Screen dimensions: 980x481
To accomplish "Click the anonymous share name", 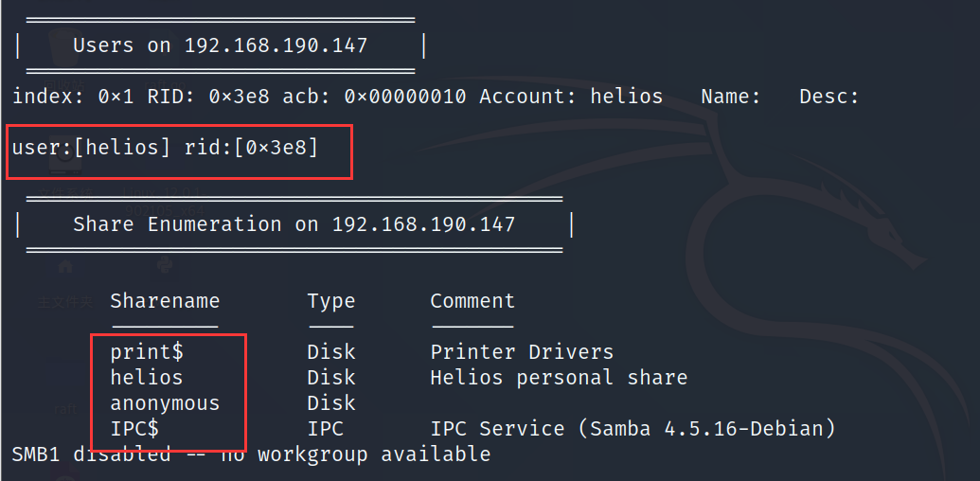I will click(x=164, y=403).
